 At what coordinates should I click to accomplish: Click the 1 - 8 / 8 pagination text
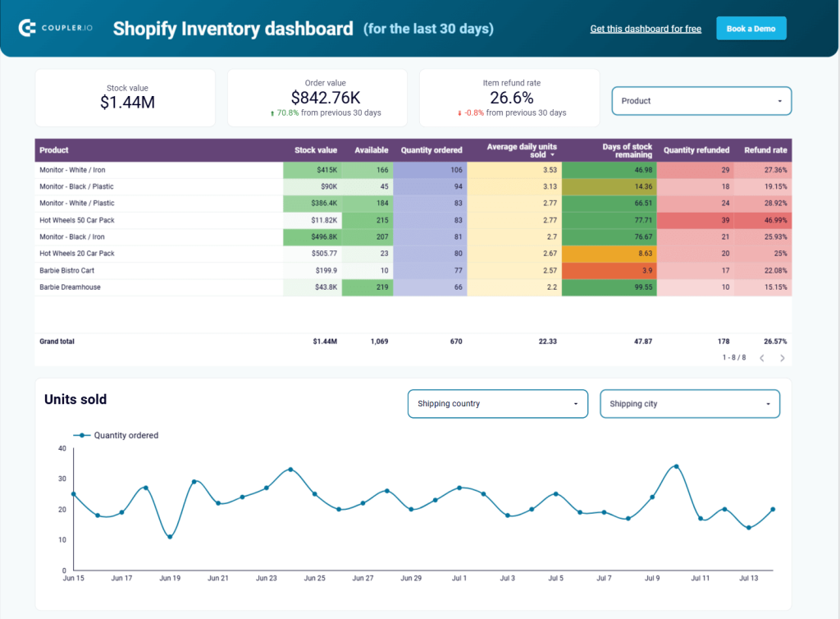click(x=733, y=357)
